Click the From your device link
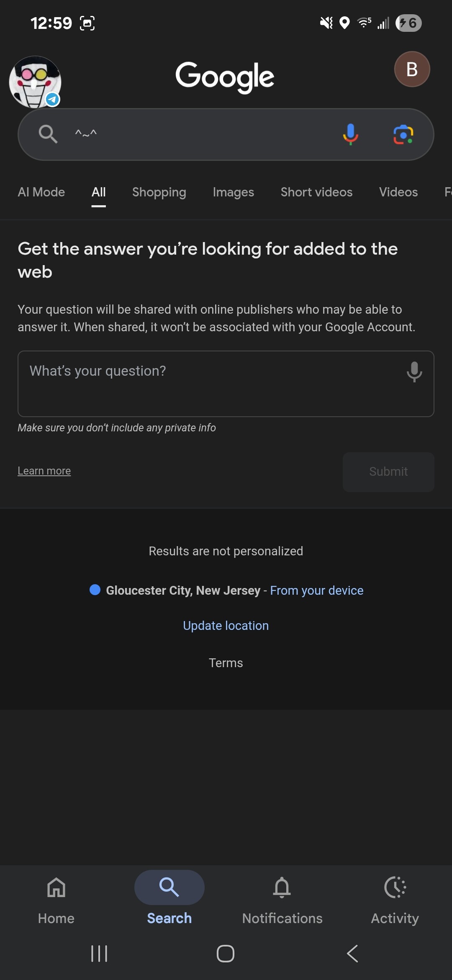 click(316, 591)
